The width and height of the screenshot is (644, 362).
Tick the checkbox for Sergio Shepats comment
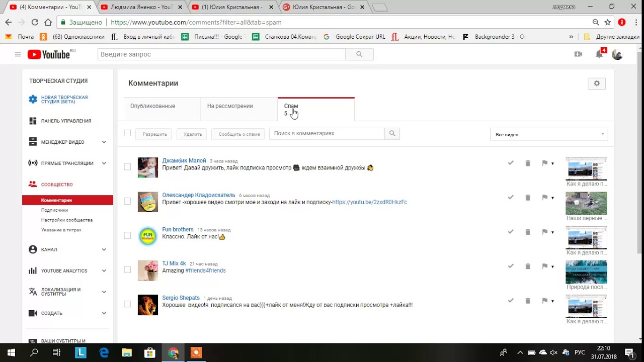[127, 304]
